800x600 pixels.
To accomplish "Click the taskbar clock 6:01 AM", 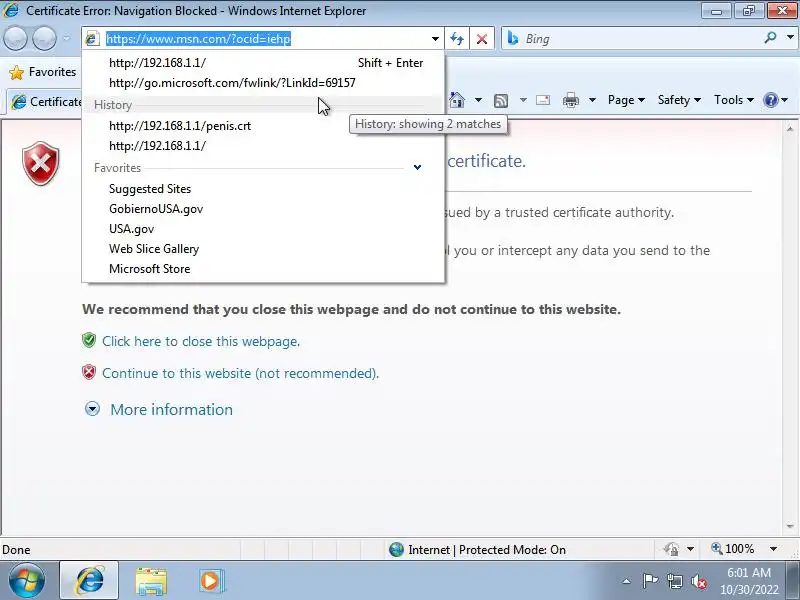I will coord(748,573).
